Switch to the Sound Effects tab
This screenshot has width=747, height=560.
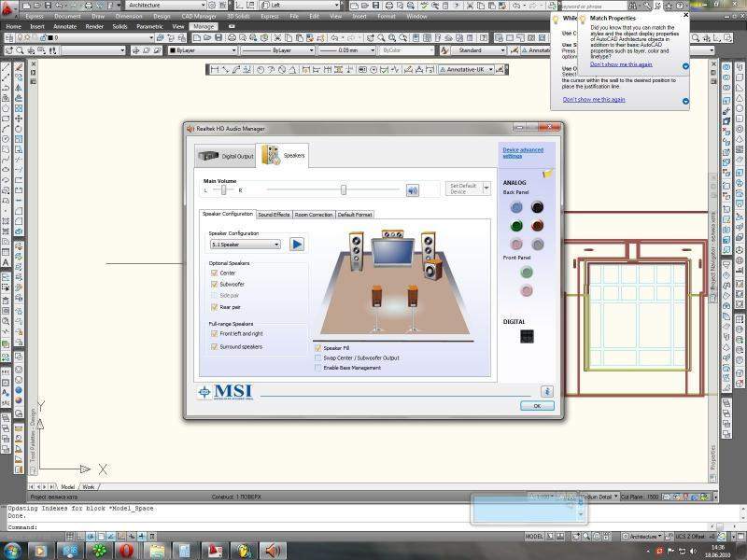pos(274,215)
